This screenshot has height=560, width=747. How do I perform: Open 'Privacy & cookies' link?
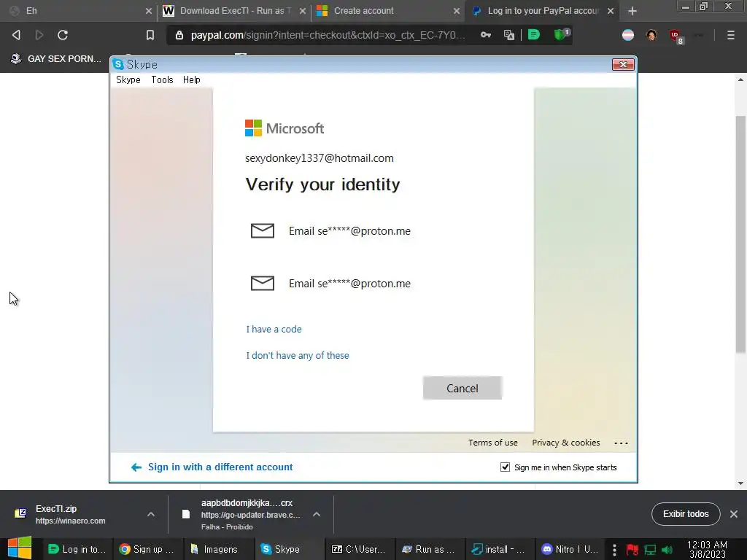tap(565, 443)
